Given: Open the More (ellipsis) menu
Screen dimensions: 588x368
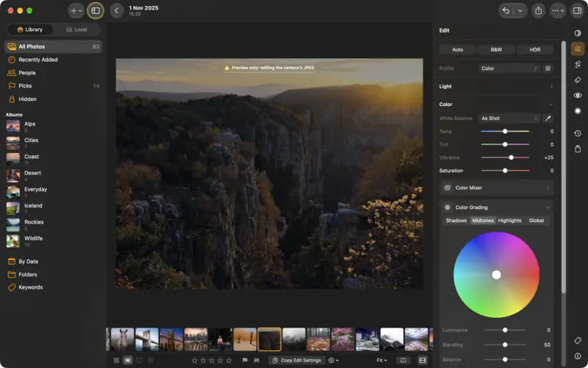Looking at the screenshot, I should pyautogui.click(x=558, y=11).
